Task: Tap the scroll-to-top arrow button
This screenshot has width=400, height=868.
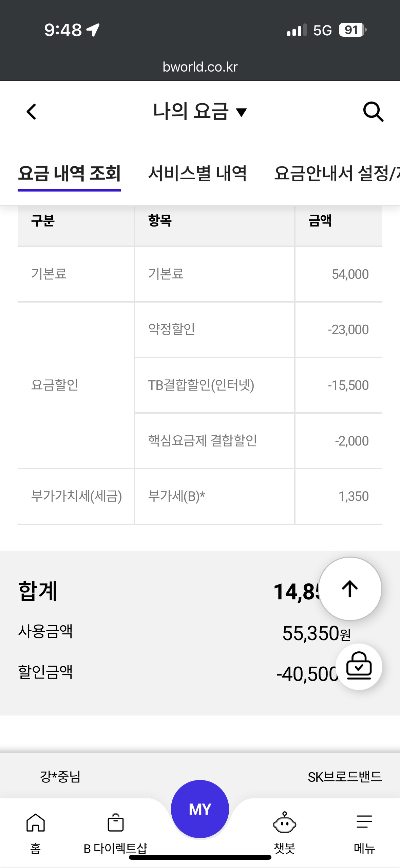Action: point(350,589)
